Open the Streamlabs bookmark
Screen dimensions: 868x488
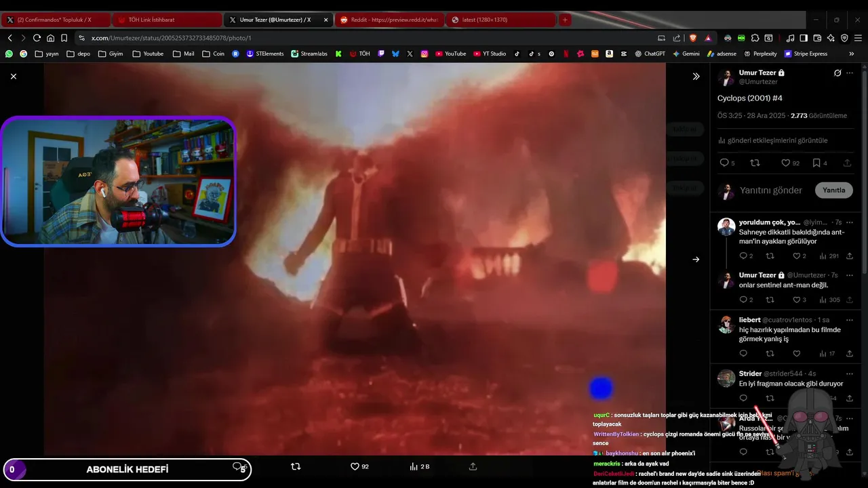(309, 54)
